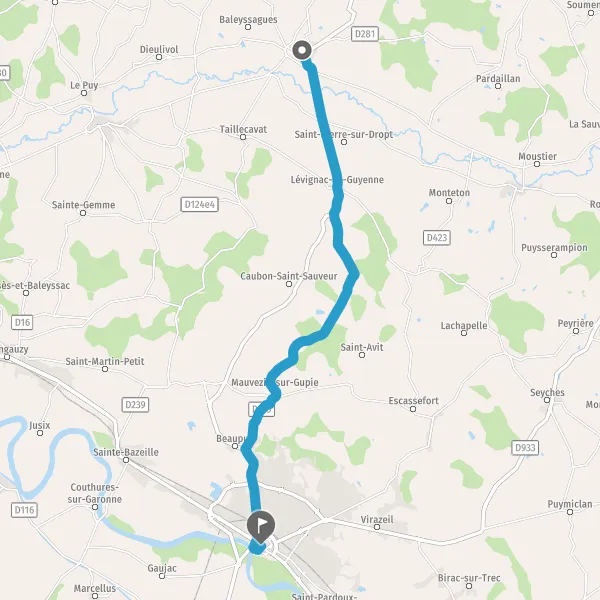
Task: Click the D116 road badge
Action: (x=24, y=510)
